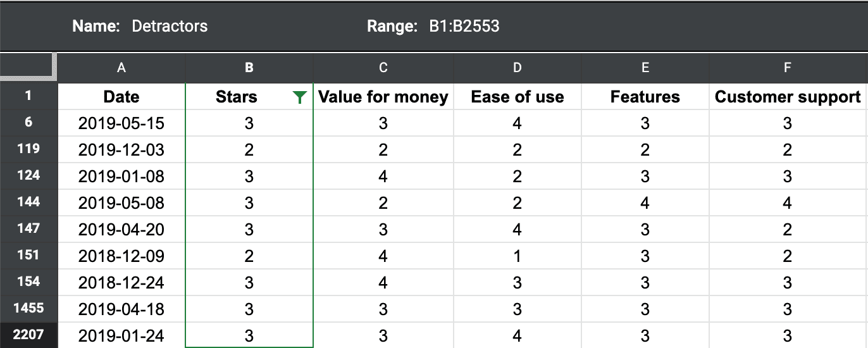
Task: Select column A header
Action: [x=121, y=68]
